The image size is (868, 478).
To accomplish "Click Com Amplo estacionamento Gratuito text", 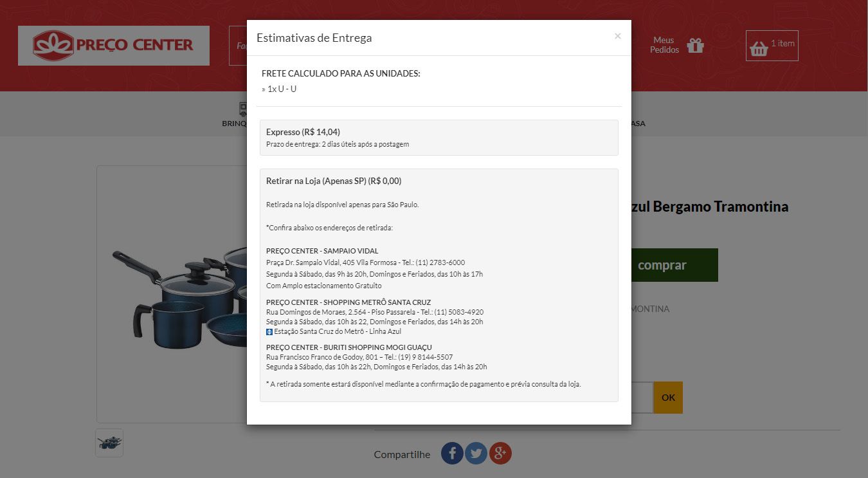I will [324, 286].
